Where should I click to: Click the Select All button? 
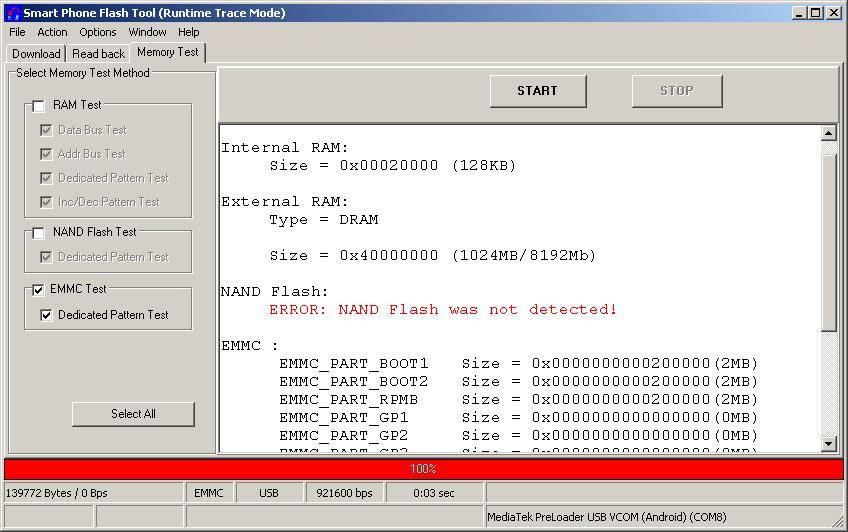[x=133, y=414]
